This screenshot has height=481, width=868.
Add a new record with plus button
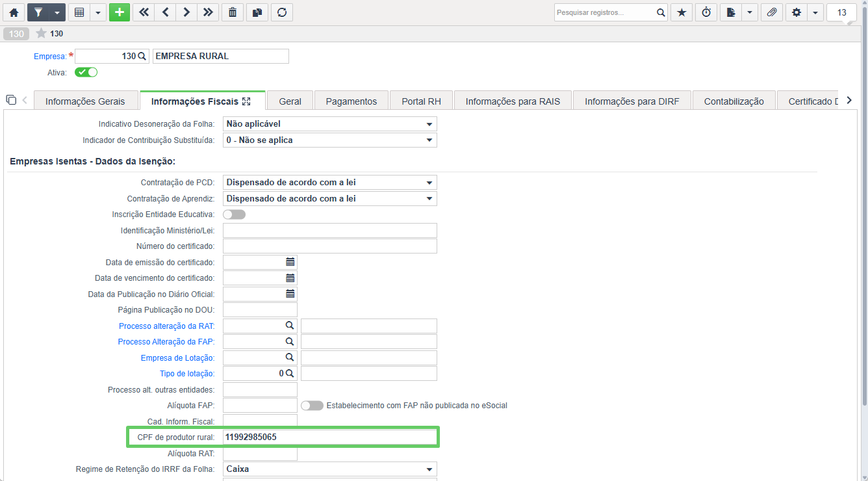click(120, 12)
